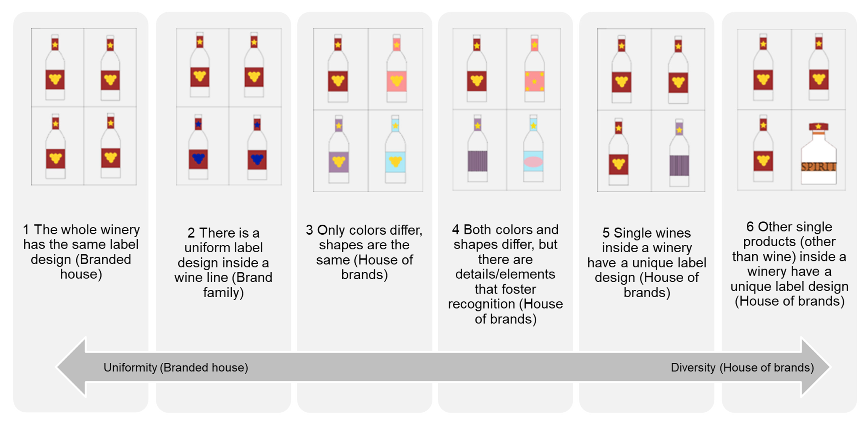This screenshot has width=868, height=423.
Task: Select the pink starred-label bottle in panel 4
Action: [534, 71]
